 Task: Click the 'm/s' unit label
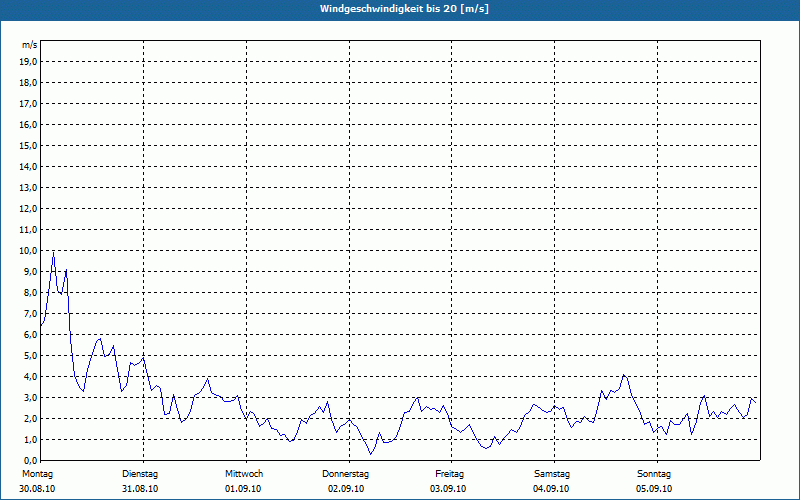click(30, 45)
